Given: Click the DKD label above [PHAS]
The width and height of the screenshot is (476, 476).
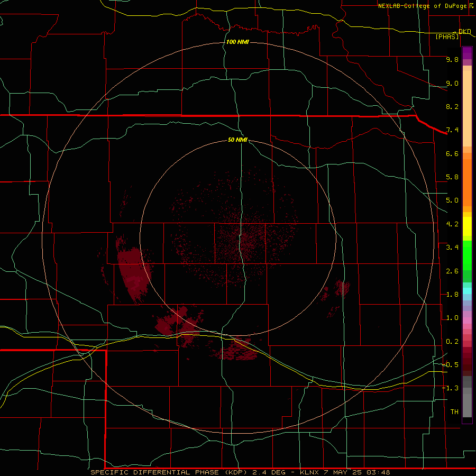Looking at the screenshot, I should tap(465, 31).
